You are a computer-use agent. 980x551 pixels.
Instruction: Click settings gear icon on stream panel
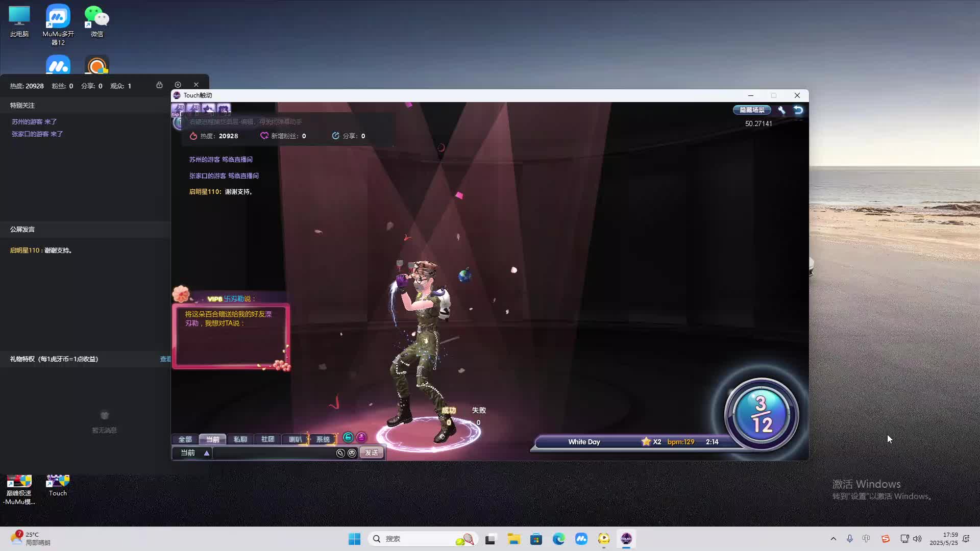click(178, 85)
